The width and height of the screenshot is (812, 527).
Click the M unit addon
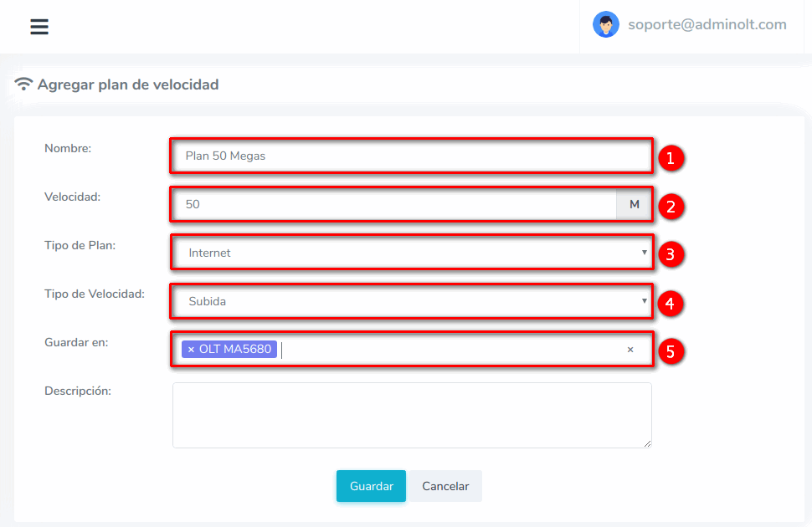tap(634, 204)
